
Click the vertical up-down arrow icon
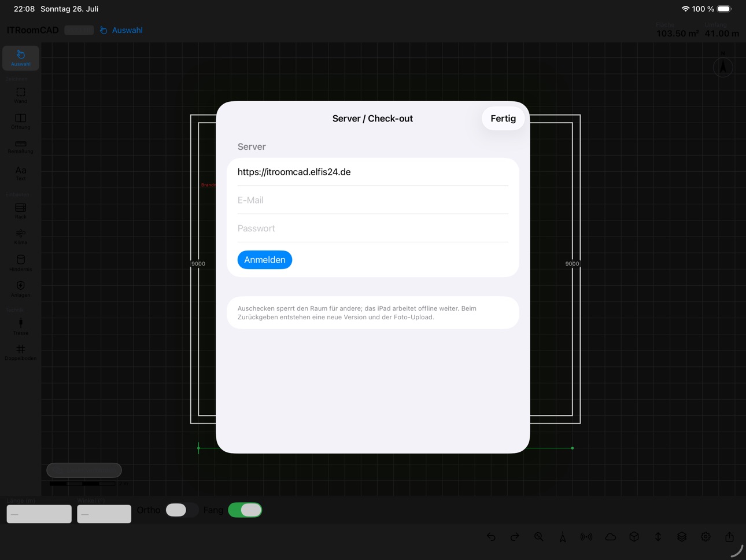pyautogui.click(x=658, y=537)
